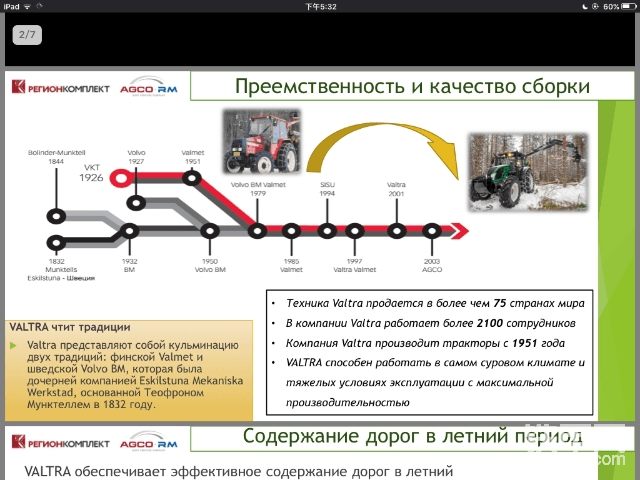Click the 1985 Valmet timeline node

[x=291, y=231]
